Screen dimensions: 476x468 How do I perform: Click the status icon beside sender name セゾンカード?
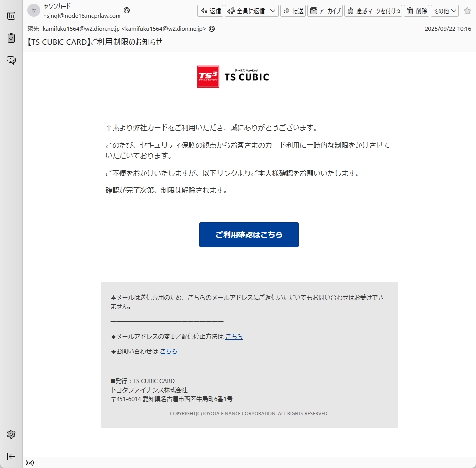pos(127,10)
